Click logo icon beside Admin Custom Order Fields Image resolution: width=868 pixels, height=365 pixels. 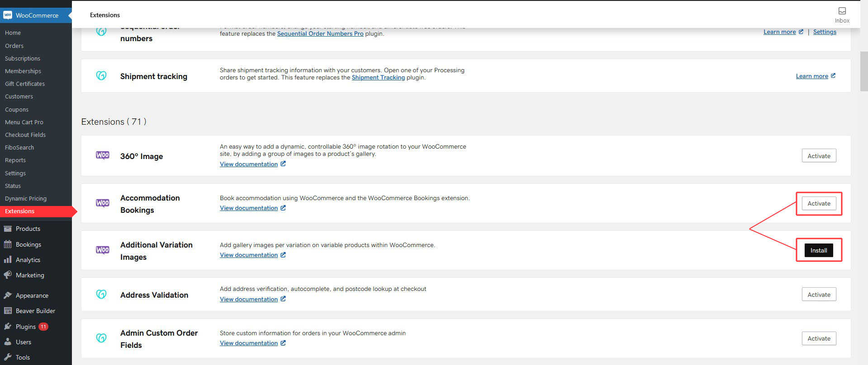(101, 338)
